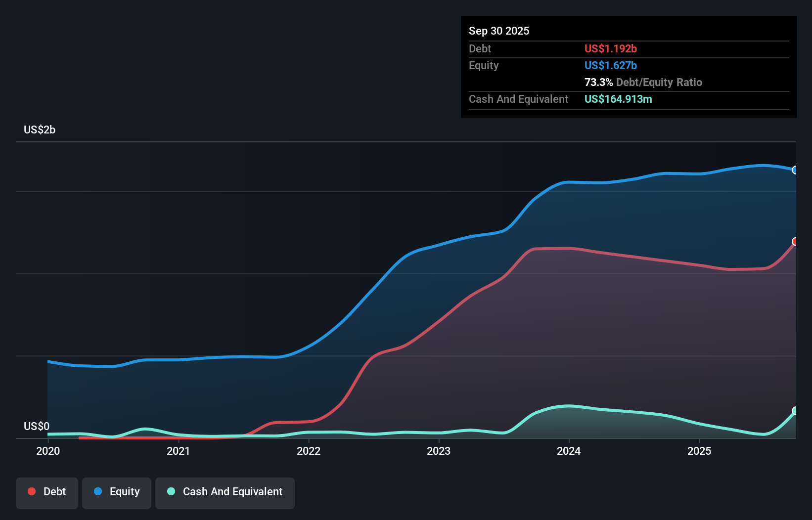Click the teal cash endpoint marker

(795, 410)
